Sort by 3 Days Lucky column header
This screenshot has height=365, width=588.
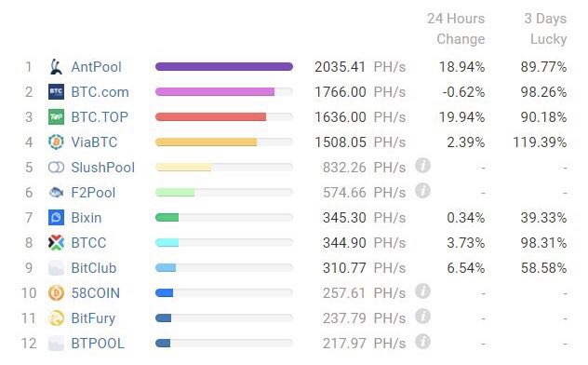[545, 29]
